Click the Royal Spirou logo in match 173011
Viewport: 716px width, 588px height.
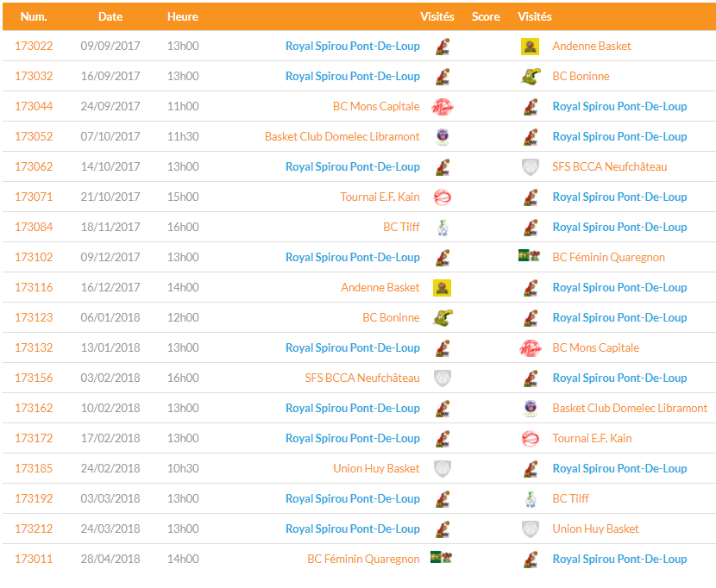pos(531,559)
